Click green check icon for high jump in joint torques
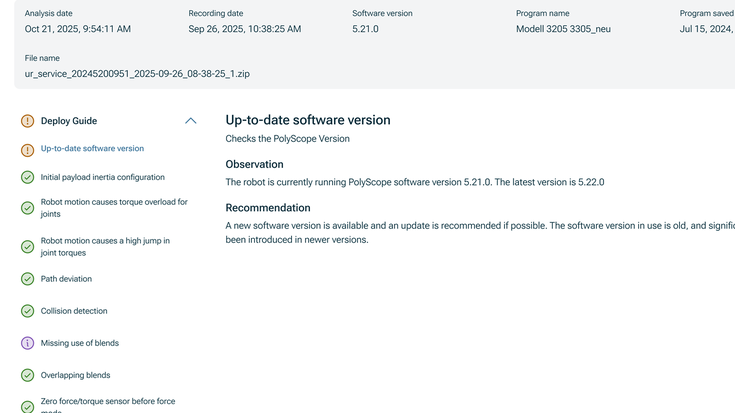Screen dimensions: 735x413 [x=27, y=247]
